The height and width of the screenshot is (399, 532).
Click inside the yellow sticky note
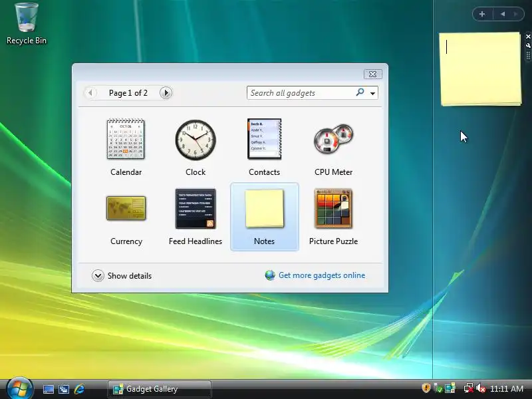(x=480, y=68)
